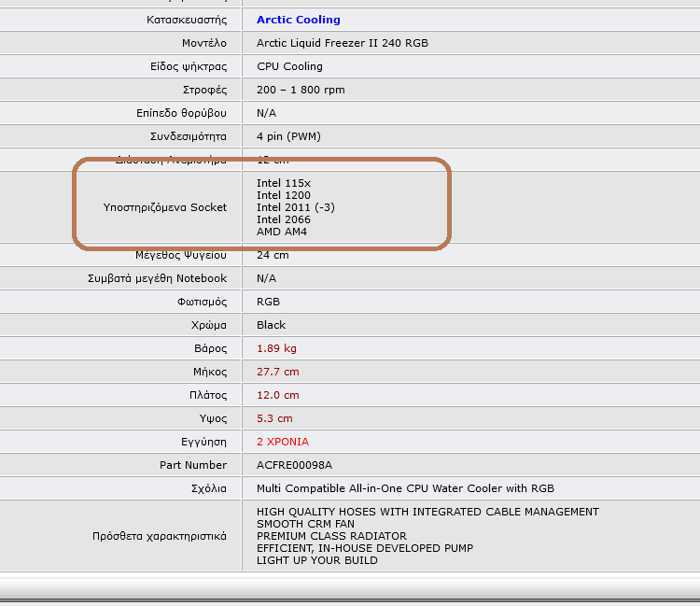Click the N/A value beside Συμβατά μεγέθη Notebook

(267, 278)
